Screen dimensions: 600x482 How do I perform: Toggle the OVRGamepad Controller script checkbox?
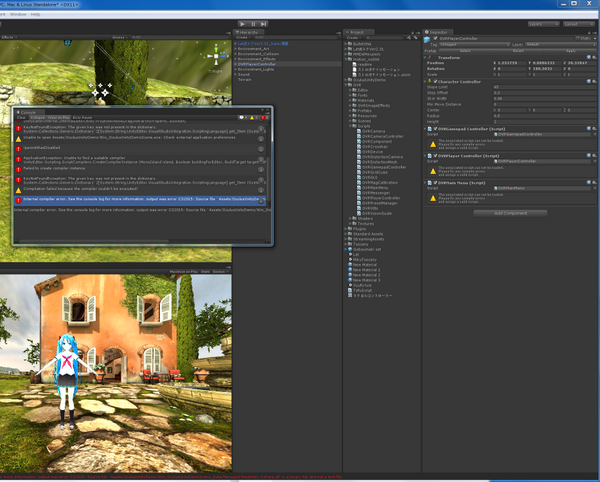point(435,129)
